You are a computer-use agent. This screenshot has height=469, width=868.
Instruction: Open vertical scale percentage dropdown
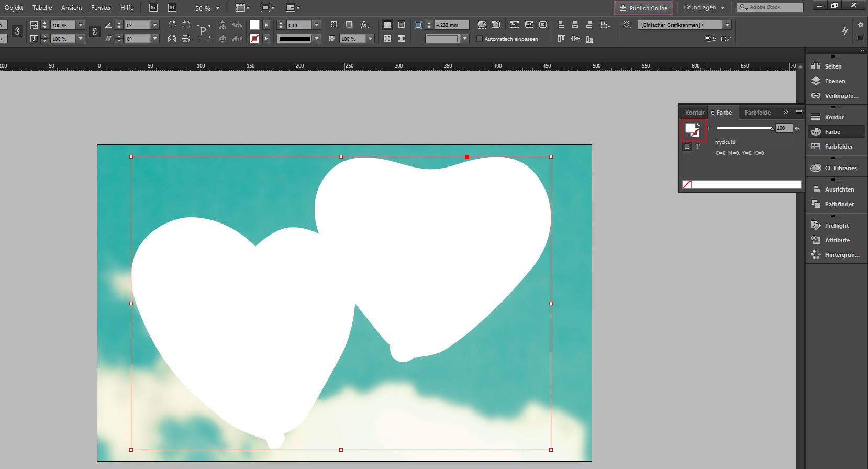coord(81,39)
